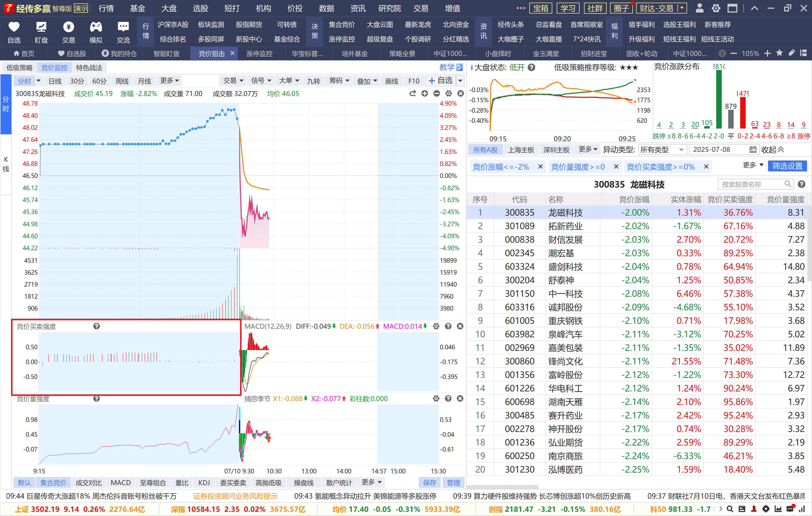Open the 行情 main menu
812x516 pixels.
click(106, 8)
